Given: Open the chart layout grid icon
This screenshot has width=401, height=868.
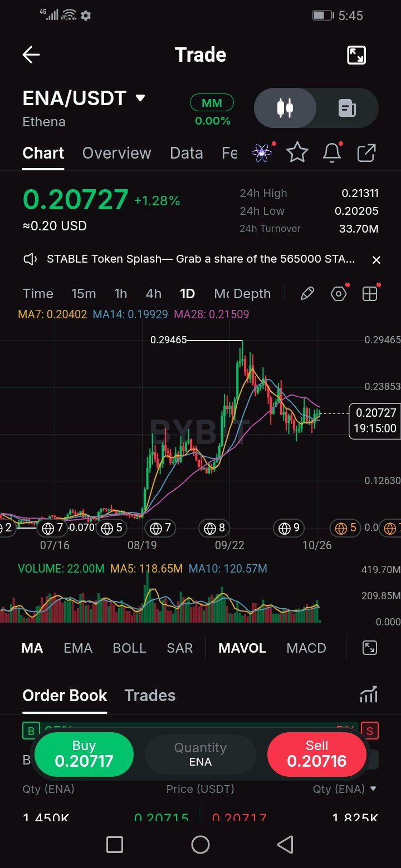Looking at the screenshot, I should [x=370, y=294].
